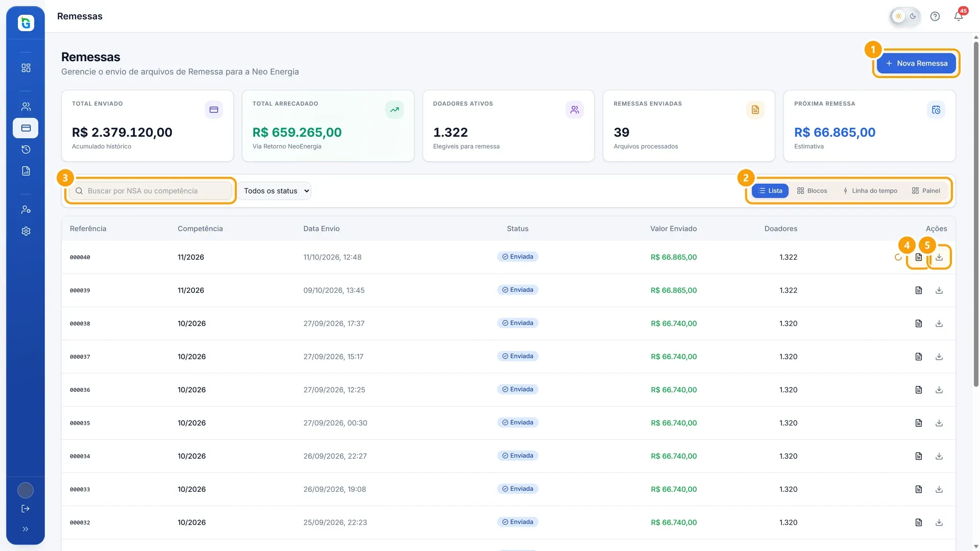Viewport: 980px width, 551px height.
Task: Download the file for remessa 000032
Action: tap(939, 522)
